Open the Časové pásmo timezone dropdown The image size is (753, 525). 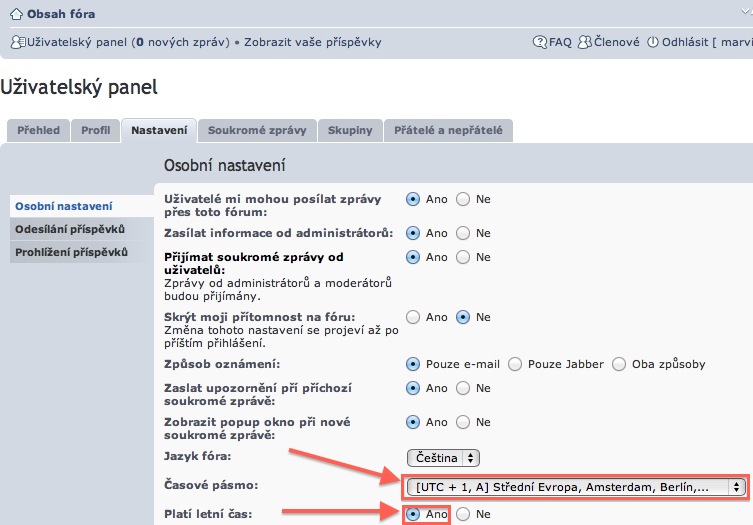coord(576,487)
